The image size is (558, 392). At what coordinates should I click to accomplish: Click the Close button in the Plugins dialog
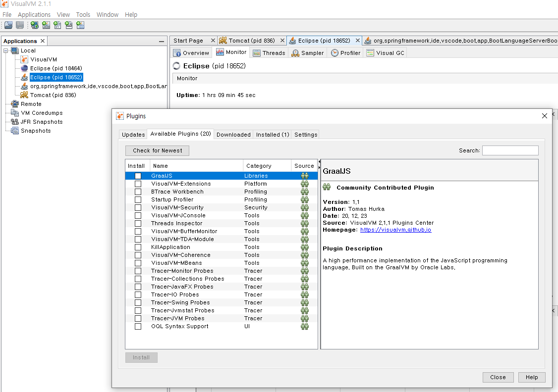click(498, 377)
